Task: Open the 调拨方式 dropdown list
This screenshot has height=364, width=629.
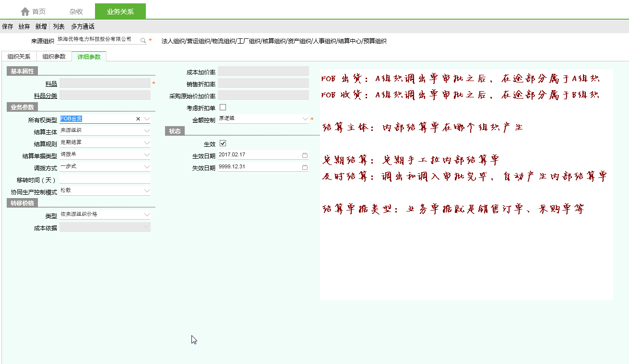Action: (147, 167)
